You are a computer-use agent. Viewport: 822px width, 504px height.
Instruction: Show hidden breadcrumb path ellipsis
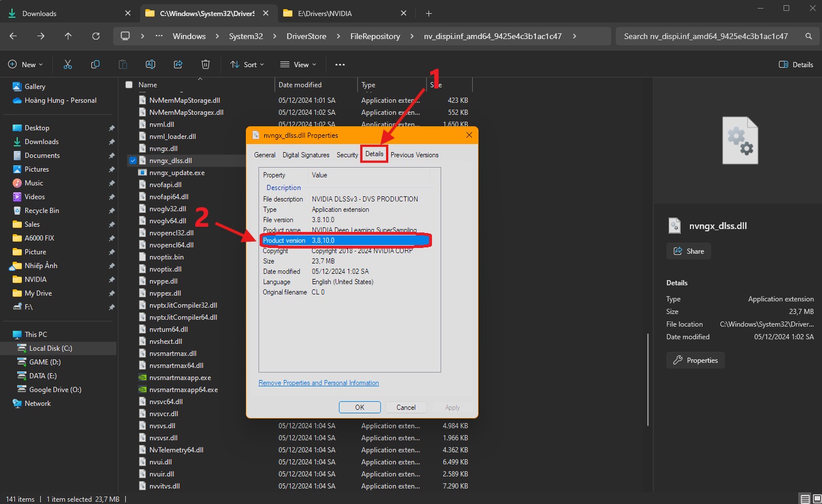click(x=159, y=36)
